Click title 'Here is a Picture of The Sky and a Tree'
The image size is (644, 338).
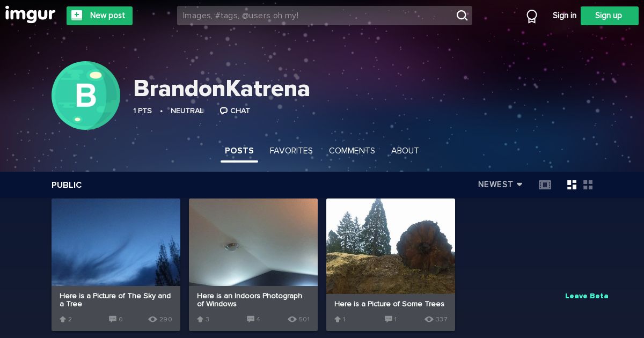[x=115, y=300]
